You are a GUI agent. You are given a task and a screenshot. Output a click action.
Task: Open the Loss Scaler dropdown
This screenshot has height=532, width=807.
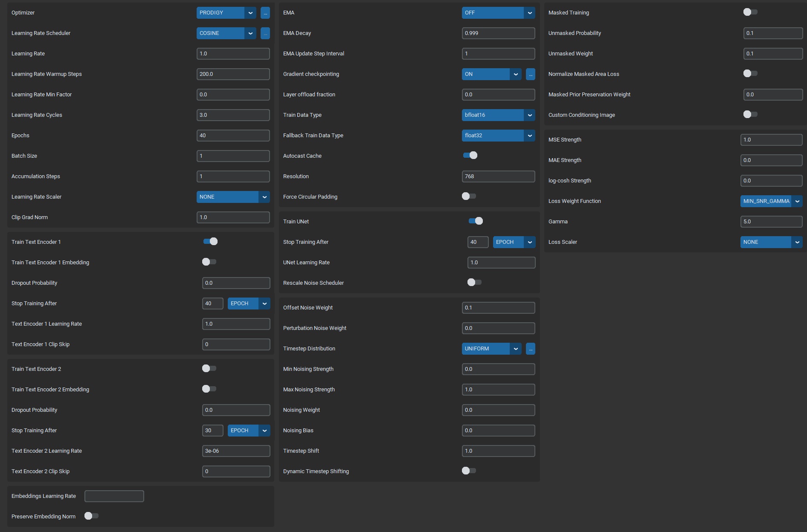point(772,242)
